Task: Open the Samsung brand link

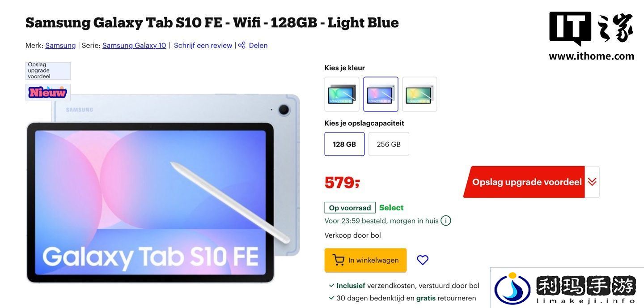Action: 60,45
